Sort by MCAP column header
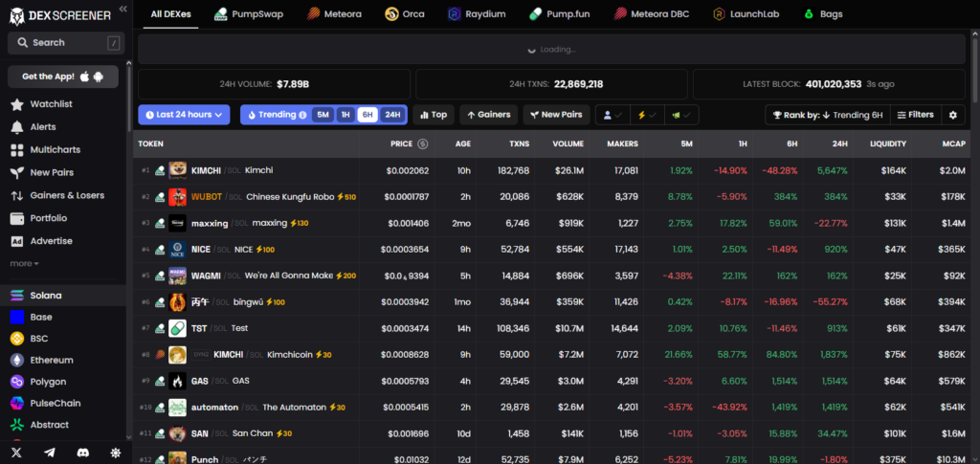This screenshot has width=980, height=464. (x=954, y=144)
